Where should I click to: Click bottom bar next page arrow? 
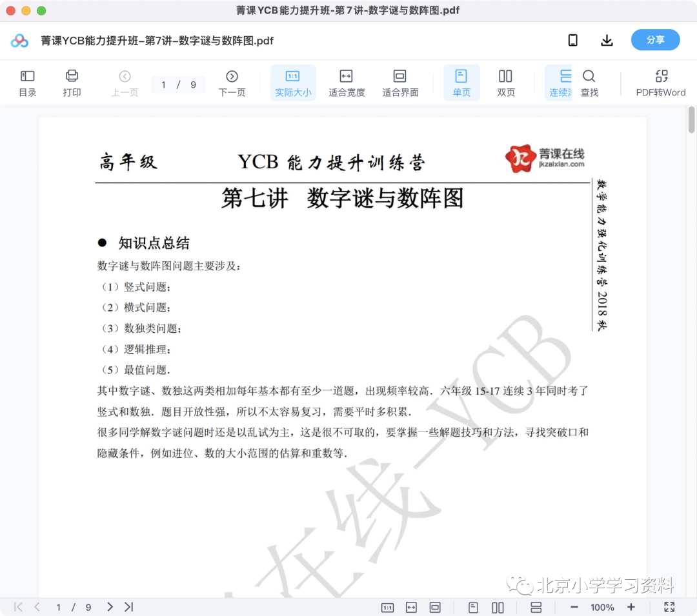(110, 607)
